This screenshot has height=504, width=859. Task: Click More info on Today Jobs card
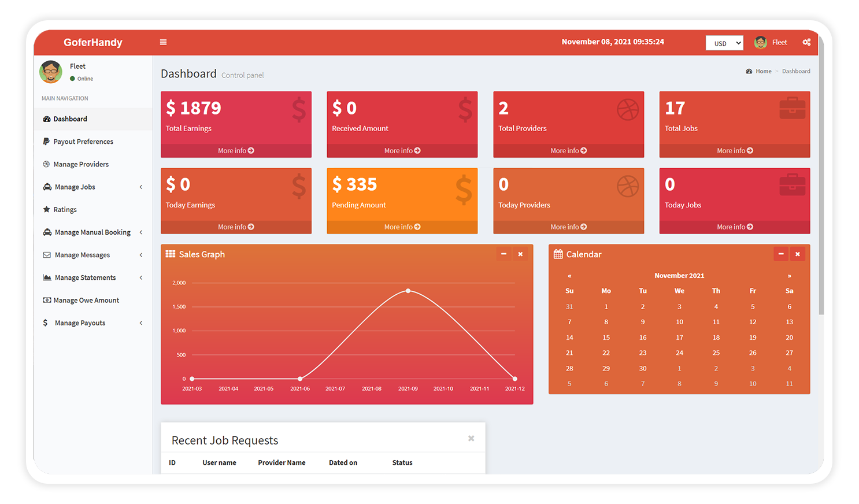[735, 227]
